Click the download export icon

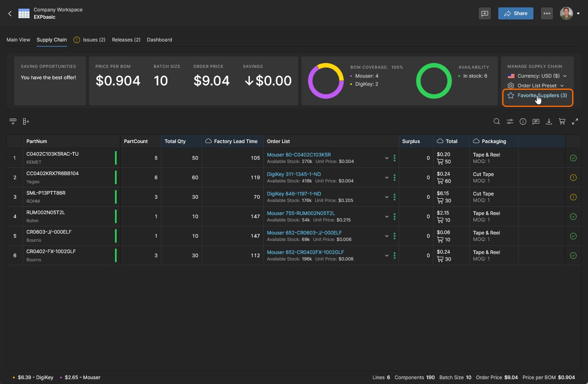click(x=549, y=121)
